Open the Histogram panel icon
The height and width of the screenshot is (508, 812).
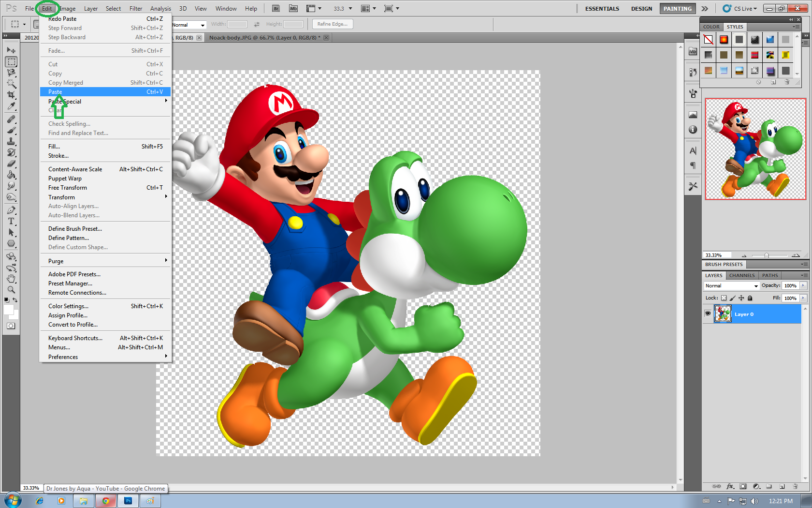pos(693,115)
